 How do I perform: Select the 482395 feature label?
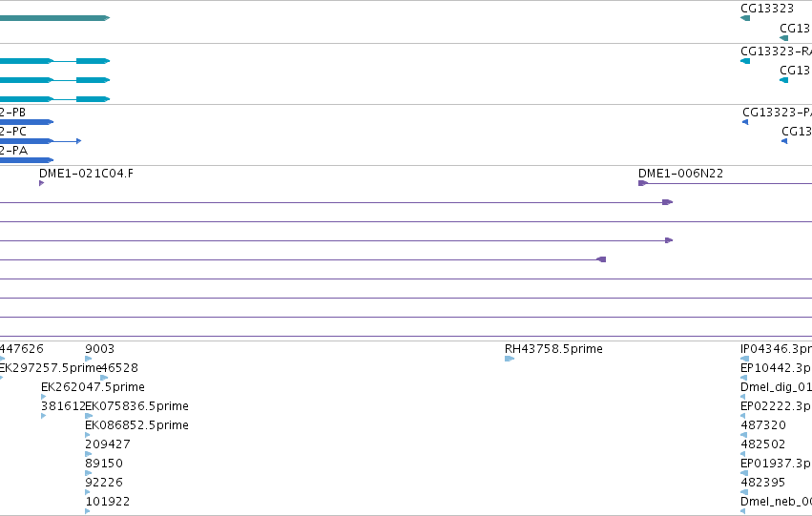pos(763,483)
